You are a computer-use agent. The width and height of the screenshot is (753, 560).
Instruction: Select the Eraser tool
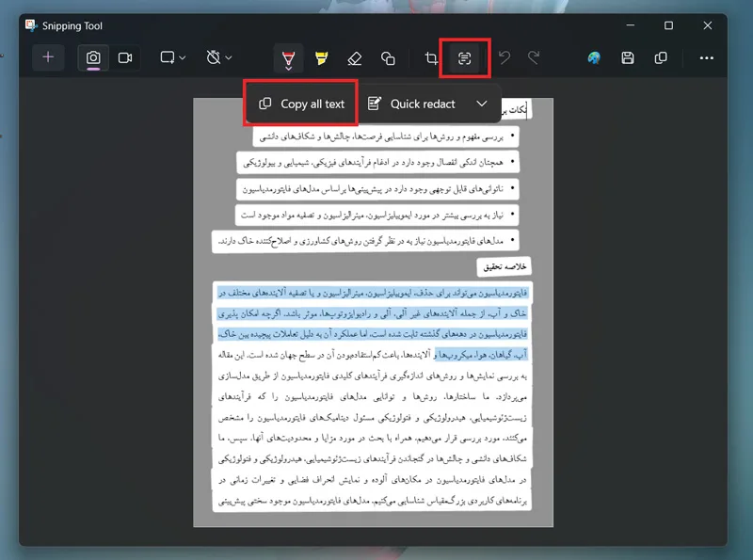(x=355, y=58)
